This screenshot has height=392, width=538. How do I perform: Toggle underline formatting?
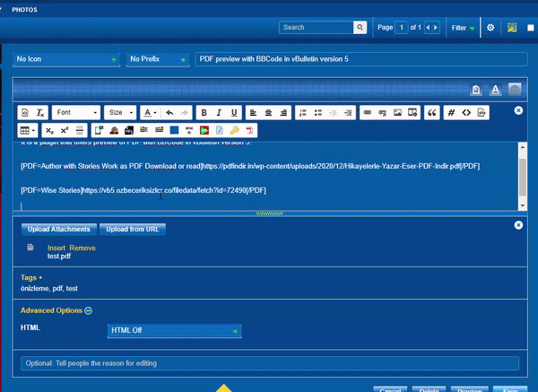pyautogui.click(x=234, y=113)
